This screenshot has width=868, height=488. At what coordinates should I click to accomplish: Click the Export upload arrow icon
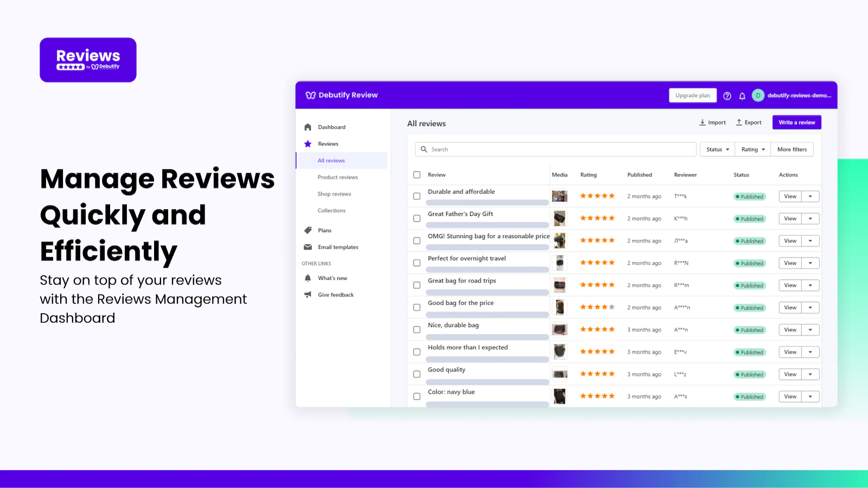(x=739, y=123)
